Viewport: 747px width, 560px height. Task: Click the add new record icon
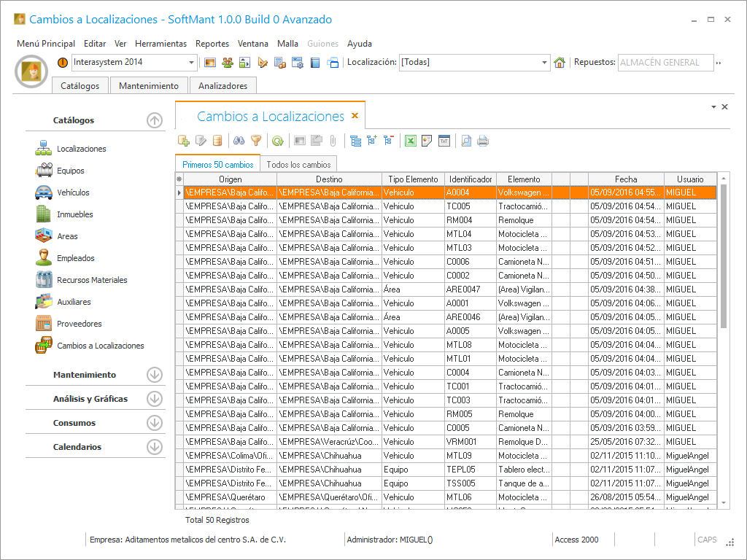[184, 141]
